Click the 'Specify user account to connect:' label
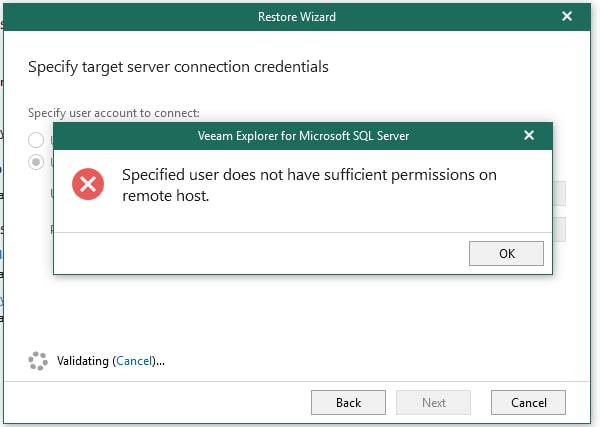 (x=114, y=113)
